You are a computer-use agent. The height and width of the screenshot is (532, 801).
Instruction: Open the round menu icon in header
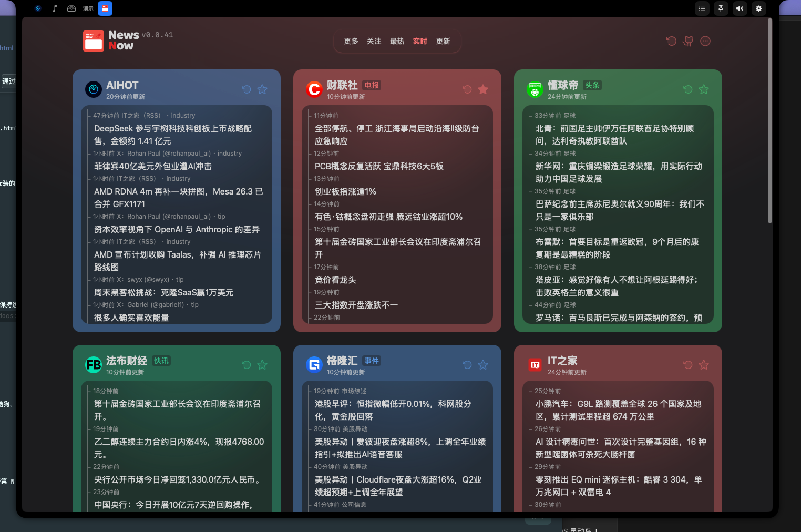pyautogui.click(x=705, y=41)
